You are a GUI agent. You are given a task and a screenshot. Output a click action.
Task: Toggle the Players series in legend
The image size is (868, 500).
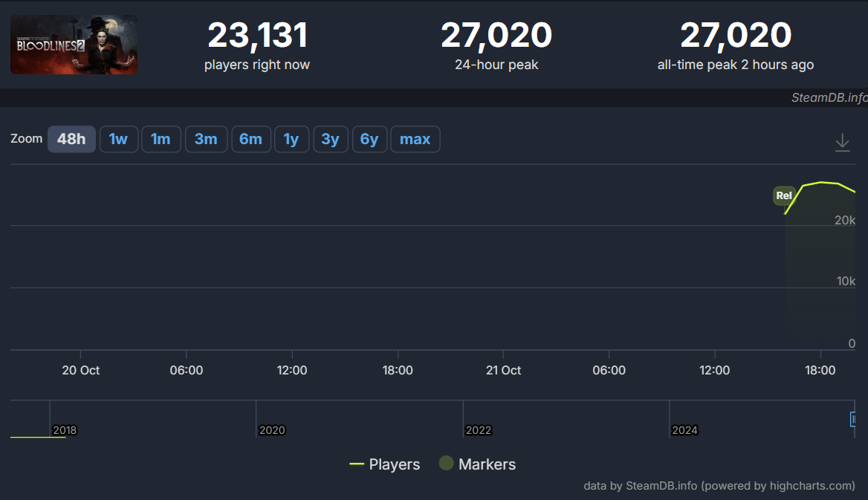[x=385, y=464]
